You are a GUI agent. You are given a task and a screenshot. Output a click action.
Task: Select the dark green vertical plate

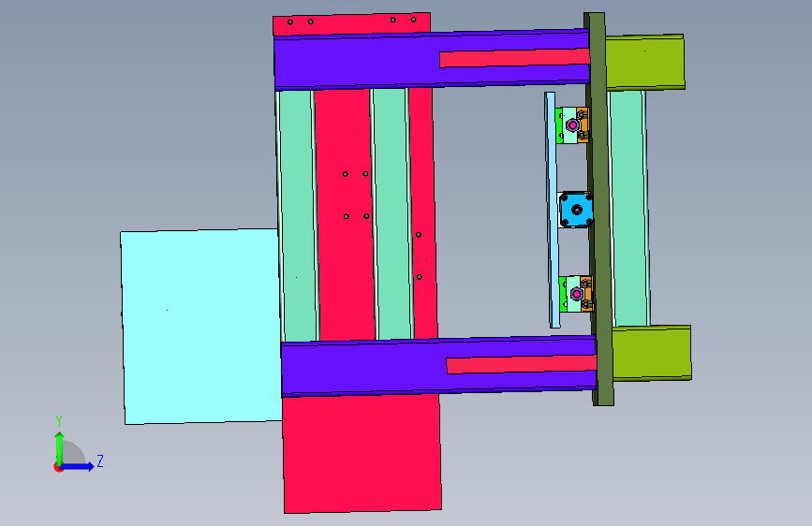(599, 207)
